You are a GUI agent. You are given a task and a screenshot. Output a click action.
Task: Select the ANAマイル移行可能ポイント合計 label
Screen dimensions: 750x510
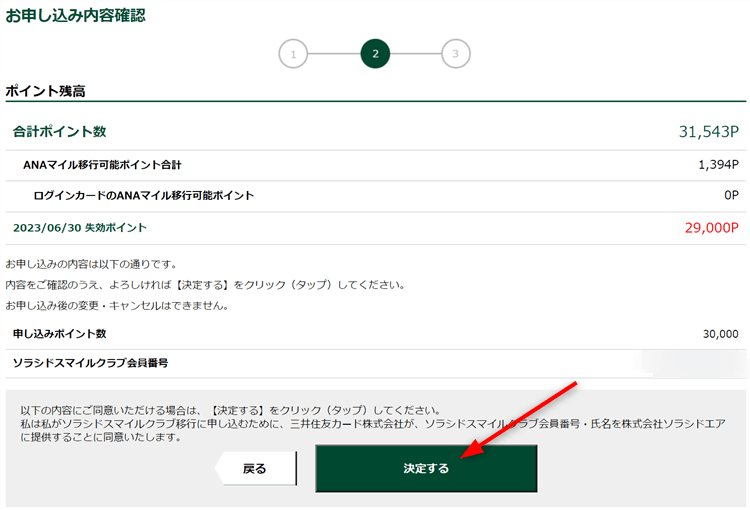[102, 165]
